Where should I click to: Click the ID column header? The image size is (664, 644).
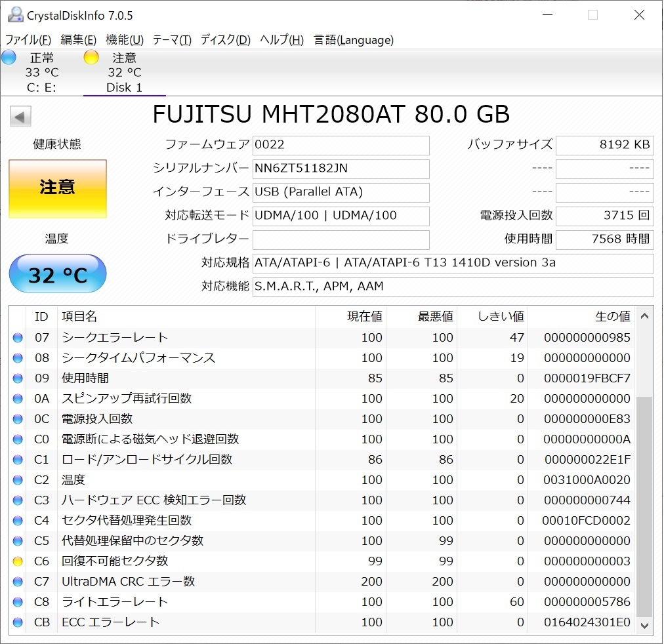tap(41, 317)
